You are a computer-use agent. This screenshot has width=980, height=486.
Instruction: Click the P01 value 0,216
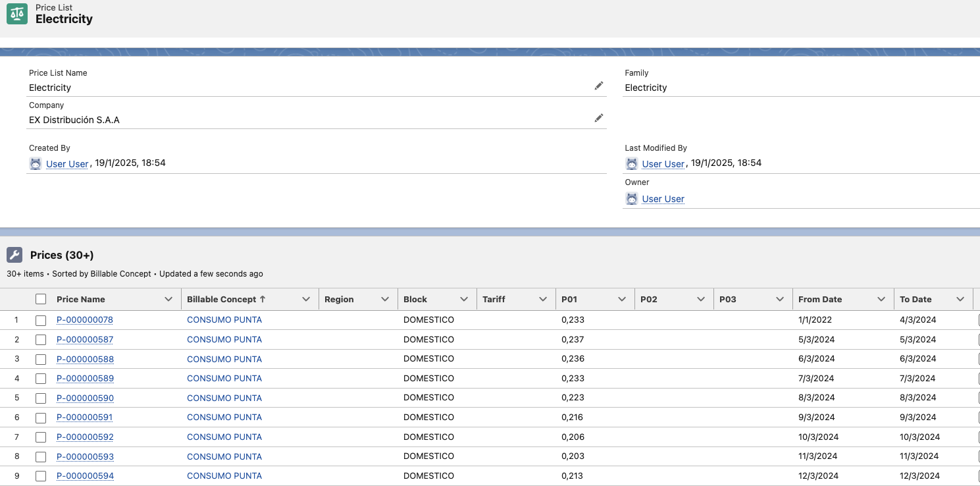(x=572, y=418)
